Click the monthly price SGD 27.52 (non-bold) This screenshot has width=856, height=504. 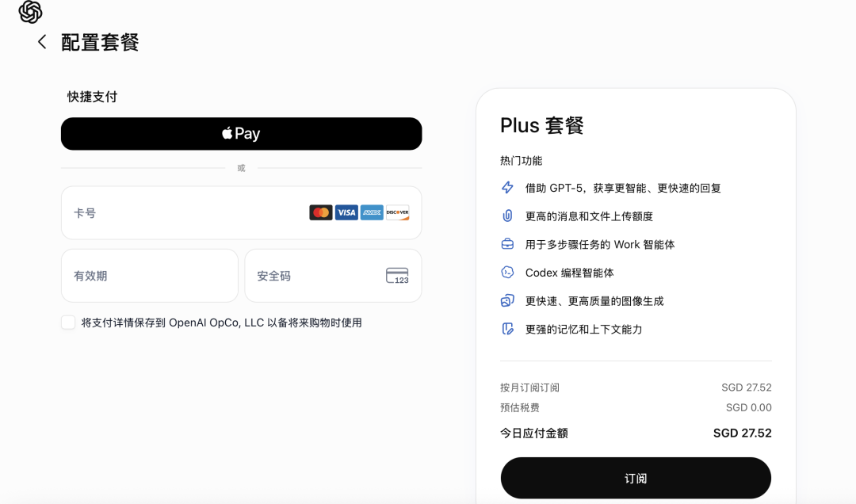pos(747,388)
